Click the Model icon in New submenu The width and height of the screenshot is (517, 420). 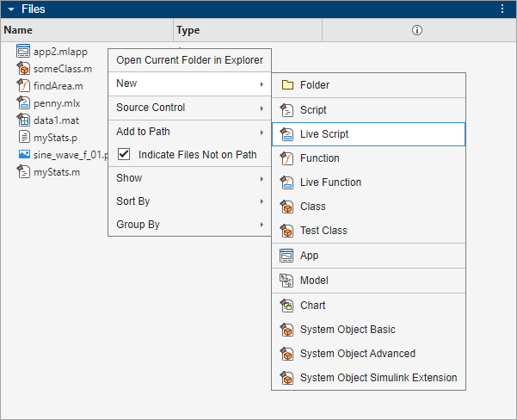[286, 281]
